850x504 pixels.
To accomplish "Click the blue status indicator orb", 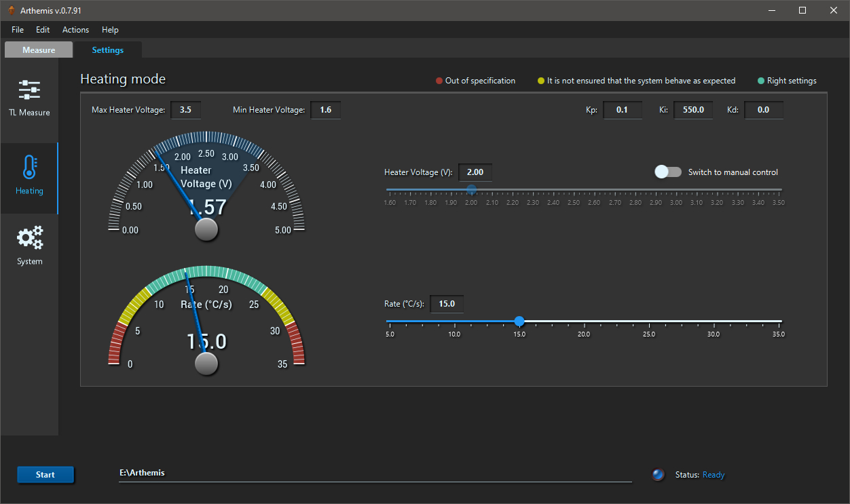I will [x=658, y=475].
